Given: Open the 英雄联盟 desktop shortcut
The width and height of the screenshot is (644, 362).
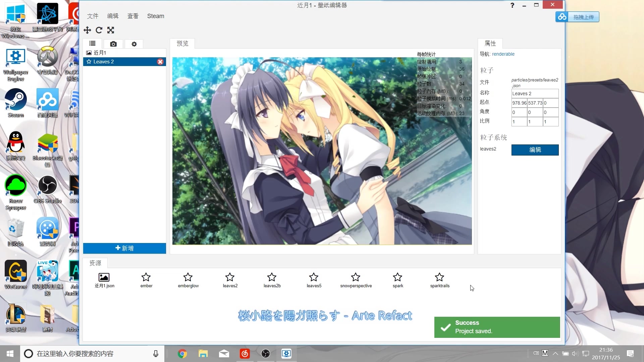Looking at the screenshot, I should coord(16,317).
